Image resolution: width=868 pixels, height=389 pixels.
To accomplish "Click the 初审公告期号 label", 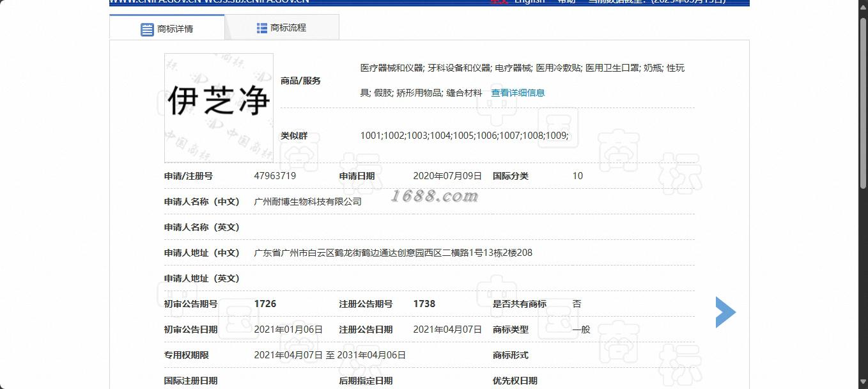I will (191, 304).
